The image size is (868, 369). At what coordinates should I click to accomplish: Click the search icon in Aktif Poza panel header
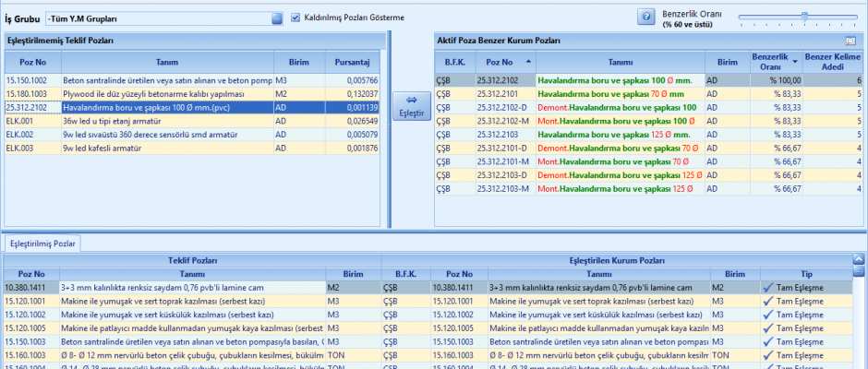coord(850,42)
